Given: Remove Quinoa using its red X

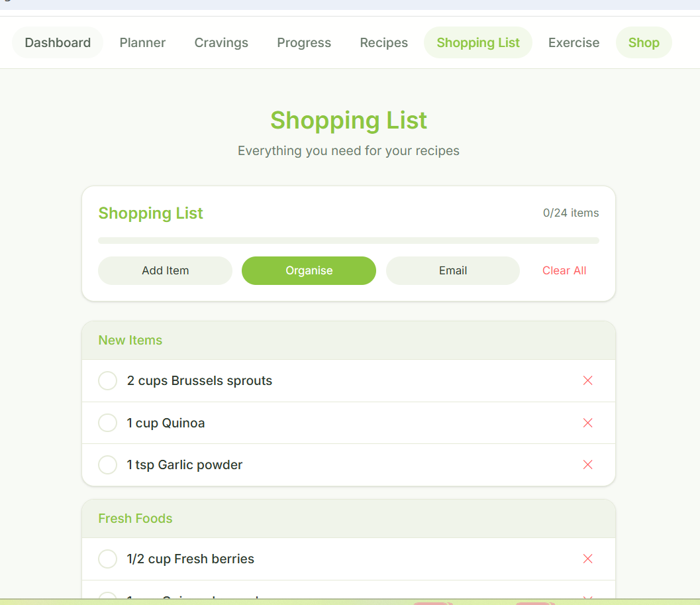Looking at the screenshot, I should pyautogui.click(x=587, y=423).
